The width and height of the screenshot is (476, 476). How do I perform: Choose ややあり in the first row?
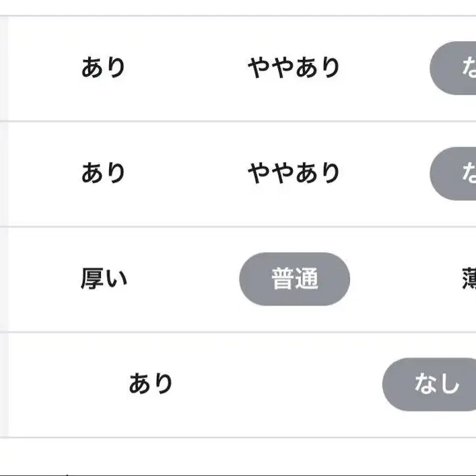click(x=294, y=68)
